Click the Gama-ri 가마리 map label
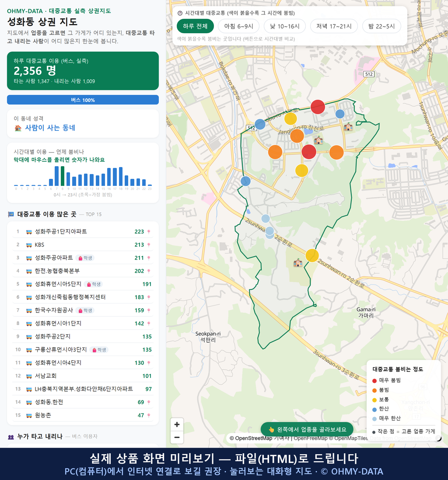Viewport: 448px width, 480px height. (366, 313)
